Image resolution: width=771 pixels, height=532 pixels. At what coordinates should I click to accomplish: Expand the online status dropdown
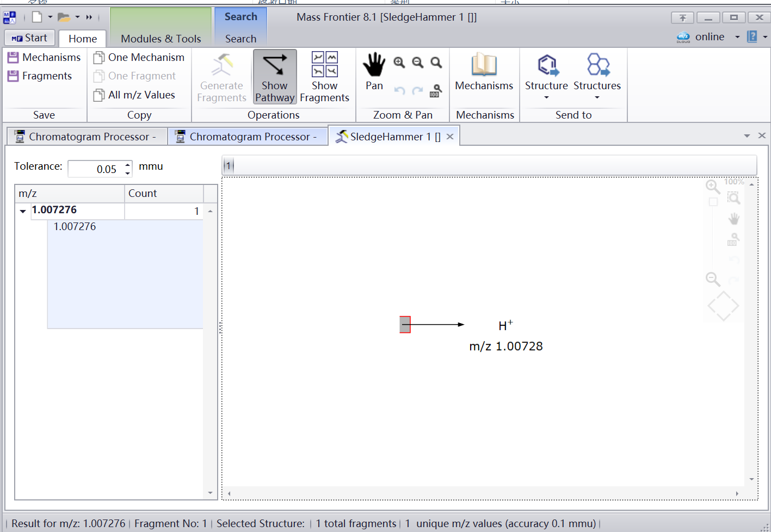click(737, 37)
